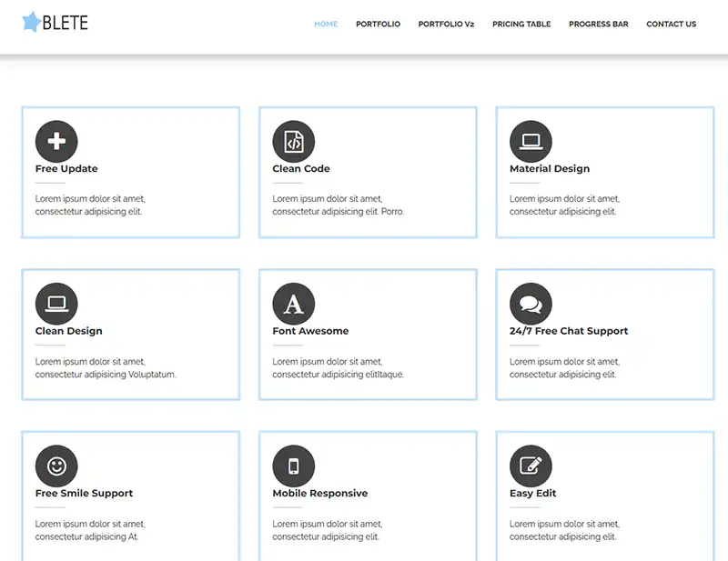Click the pencil Easy Edit icon
The width and height of the screenshot is (728, 561).
click(531, 466)
